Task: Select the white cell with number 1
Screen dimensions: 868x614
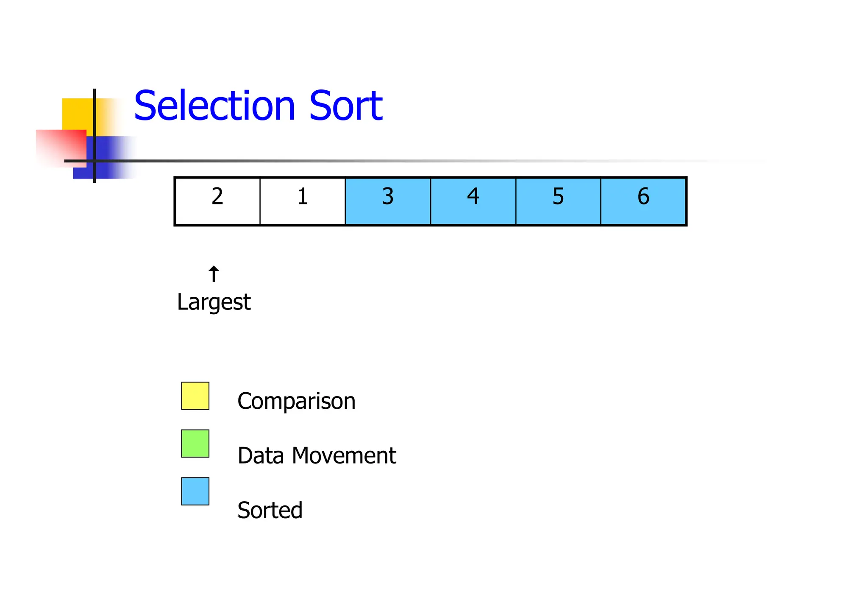Action: pos(303,201)
